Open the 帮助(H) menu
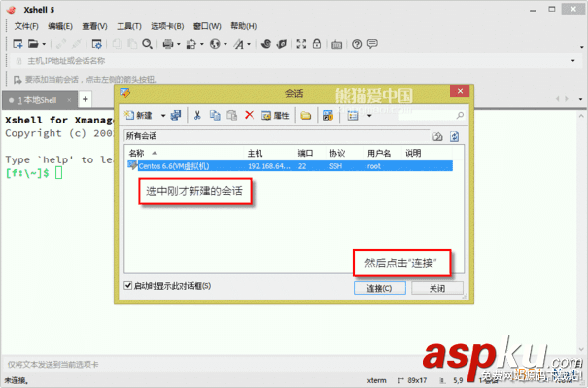The image size is (588, 388). coord(243,26)
